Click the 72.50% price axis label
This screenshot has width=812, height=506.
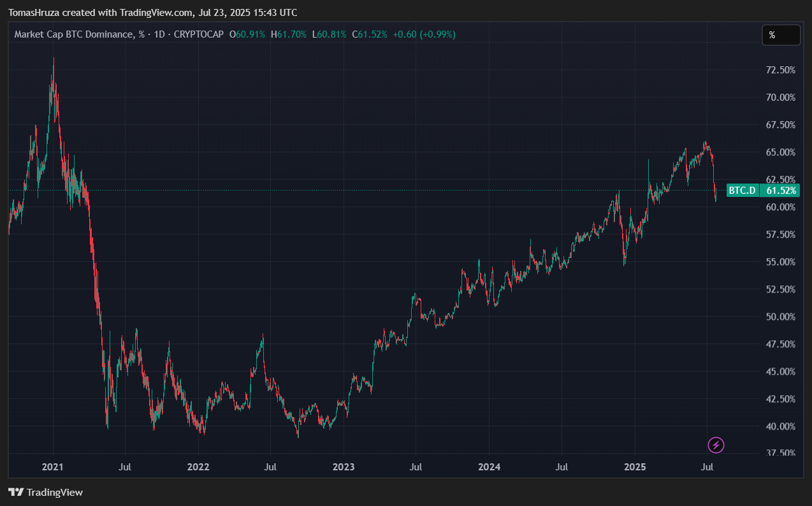point(780,69)
